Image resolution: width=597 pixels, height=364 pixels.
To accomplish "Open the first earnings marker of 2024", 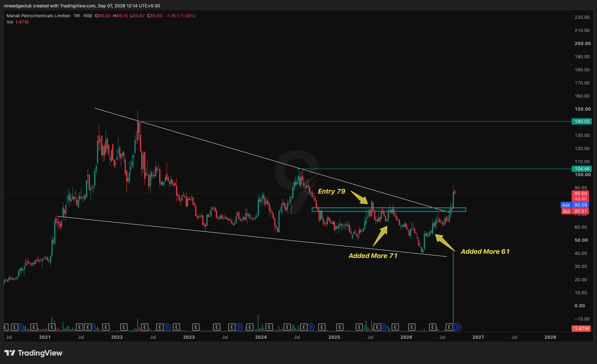I will pos(269,327).
